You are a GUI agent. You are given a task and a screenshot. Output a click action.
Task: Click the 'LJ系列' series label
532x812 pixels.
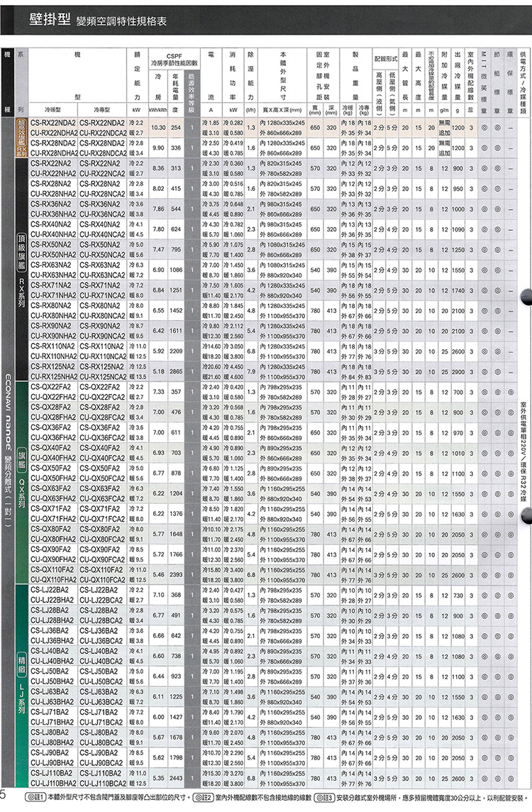click(22, 698)
